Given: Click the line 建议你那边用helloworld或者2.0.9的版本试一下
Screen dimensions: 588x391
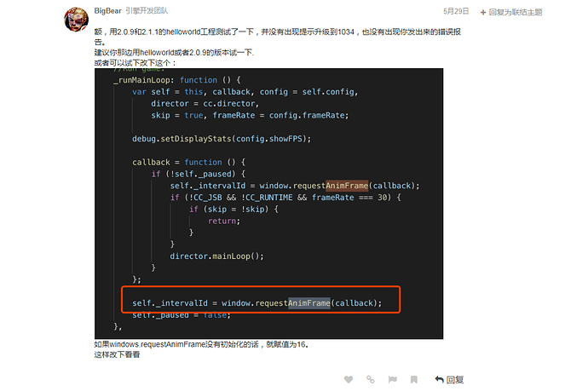Looking at the screenshot, I should tap(174, 53).
